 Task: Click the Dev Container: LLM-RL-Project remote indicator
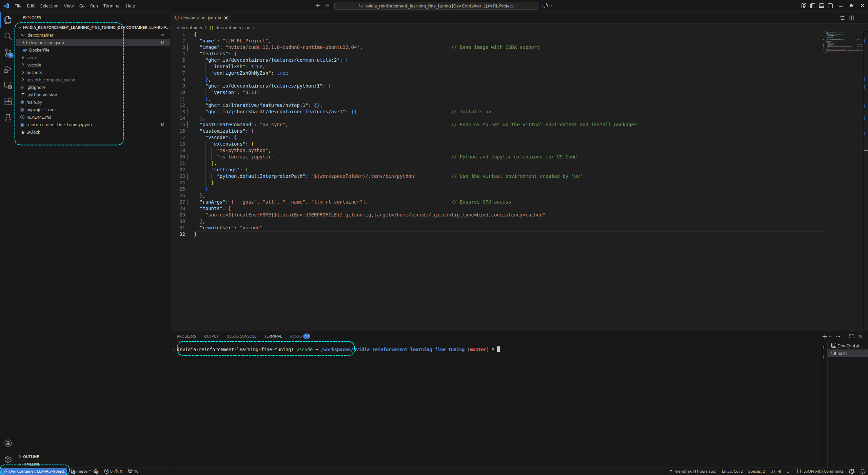click(34, 471)
